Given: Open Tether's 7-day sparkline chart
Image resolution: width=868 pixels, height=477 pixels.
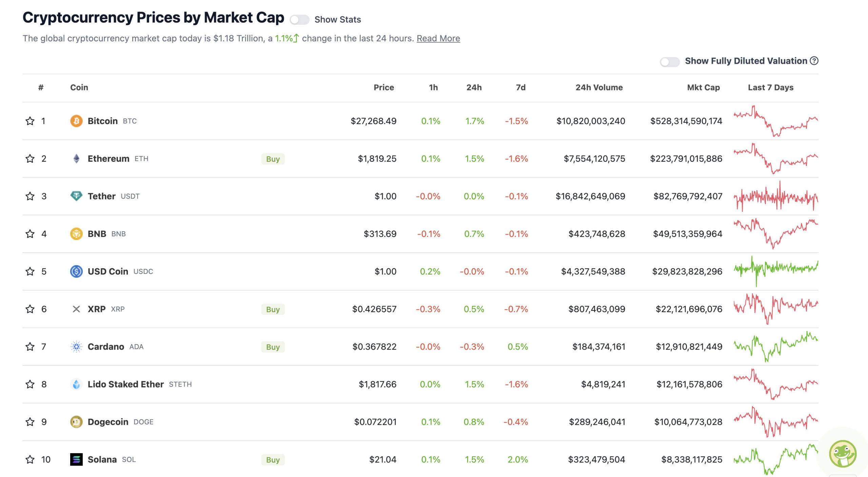Looking at the screenshot, I should (776, 196).
